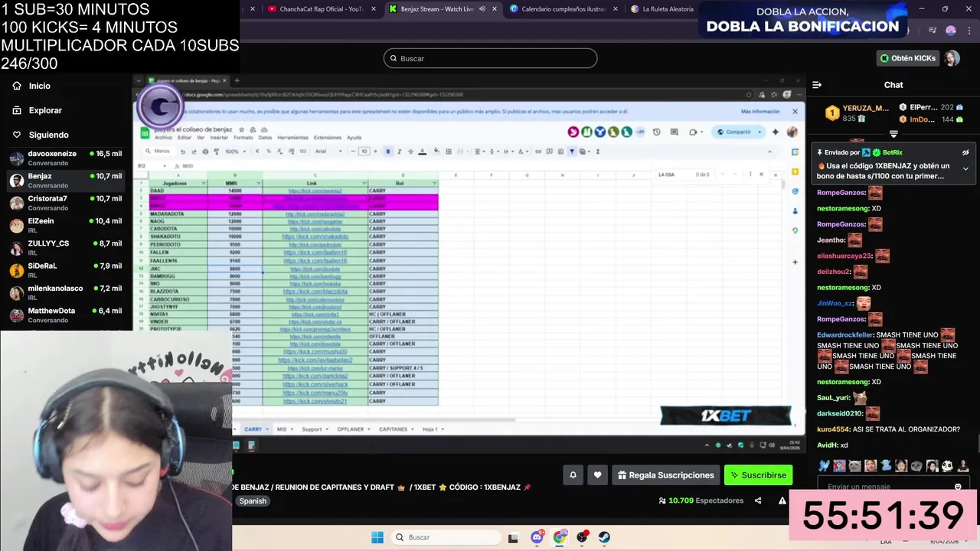Image resolution: width=980 pixels, height=551 pixels.
Task: Switch to CAPITANES sheet tab
Action: [395, 429]
